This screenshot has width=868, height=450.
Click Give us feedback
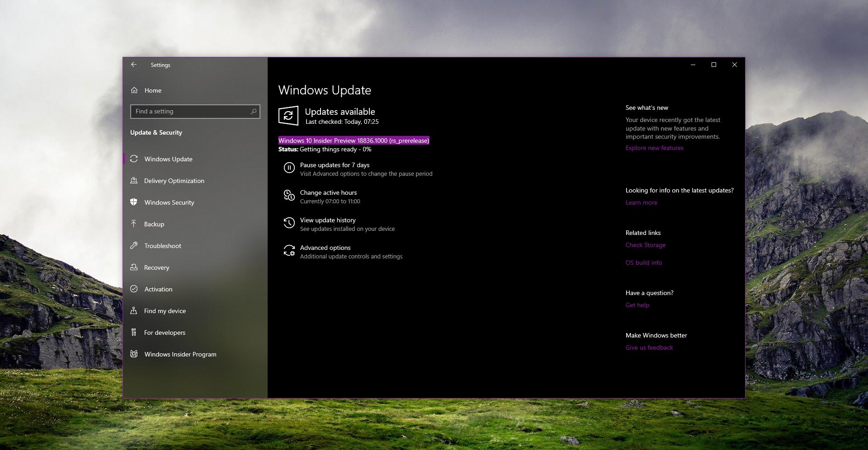[649, 347]
